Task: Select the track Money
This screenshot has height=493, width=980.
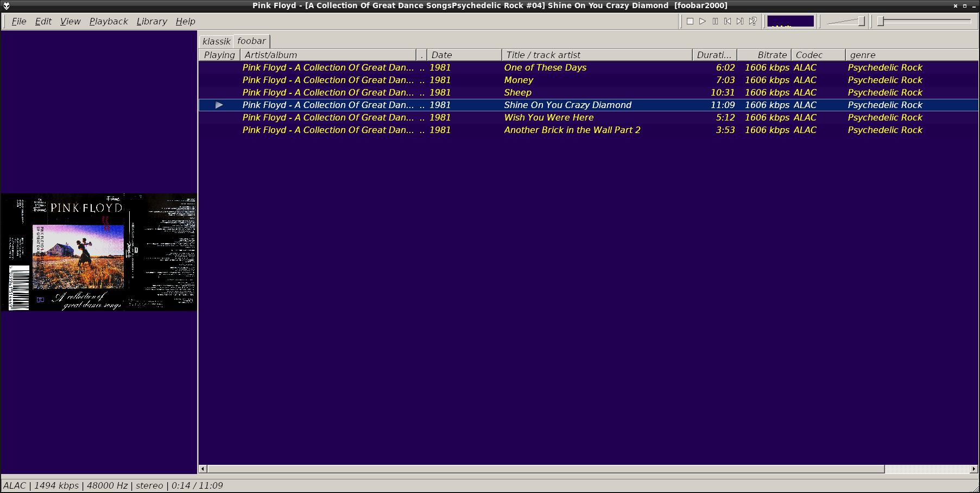Action: point(589,80)
